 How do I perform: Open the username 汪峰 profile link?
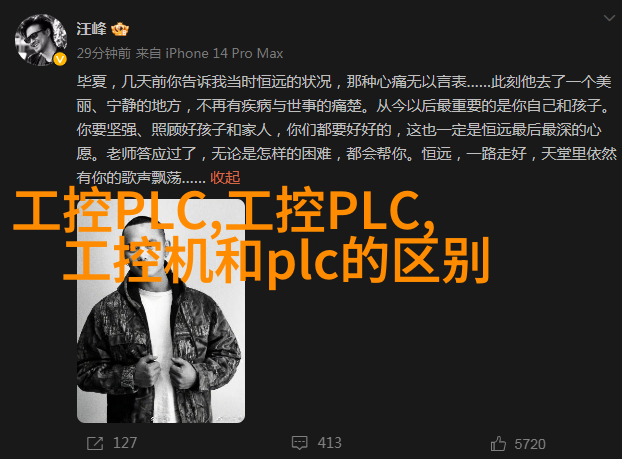92,29
